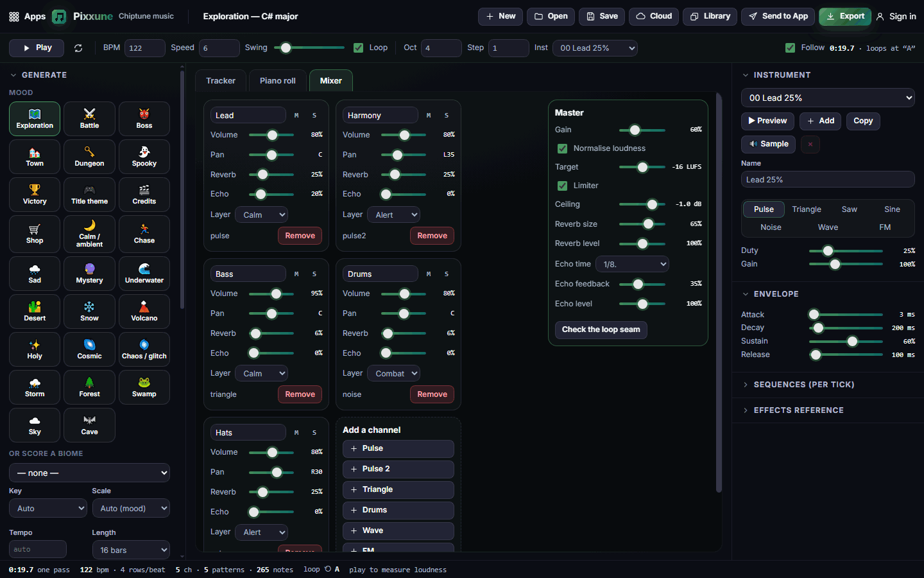924x578 pixels.
Task: Pick the Dungeon mood tile
Action: 89,157
